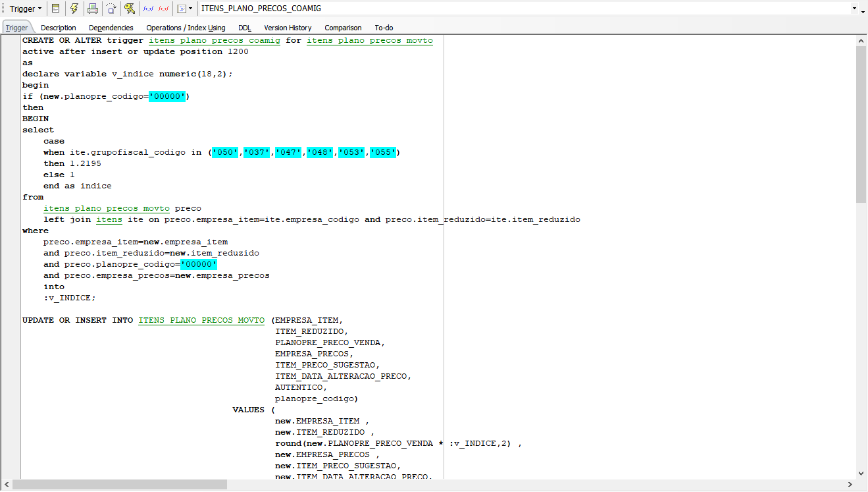
Task: Follow the itens link in left join
Action: [x=109, y=219]
